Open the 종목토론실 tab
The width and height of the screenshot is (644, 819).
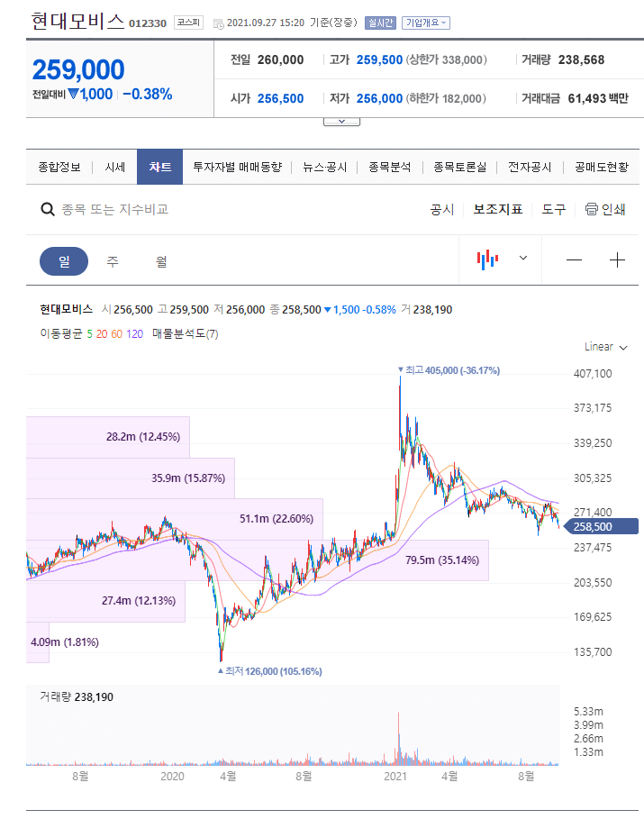(459, 168)
